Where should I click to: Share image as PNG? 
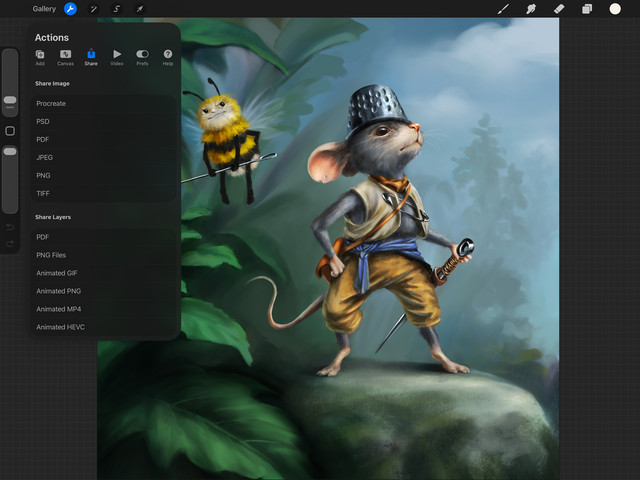tap(104, 176)
